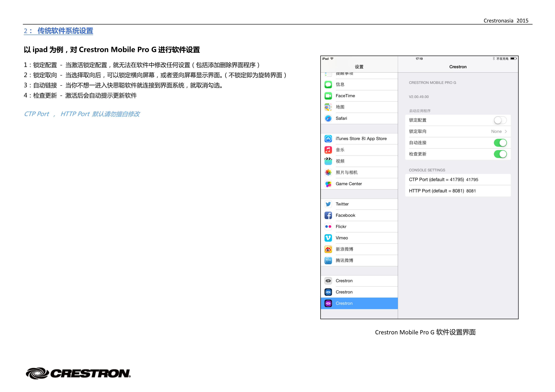Tap the Wi-Fi status icon

pyautogui.click(x=332, y=58)
